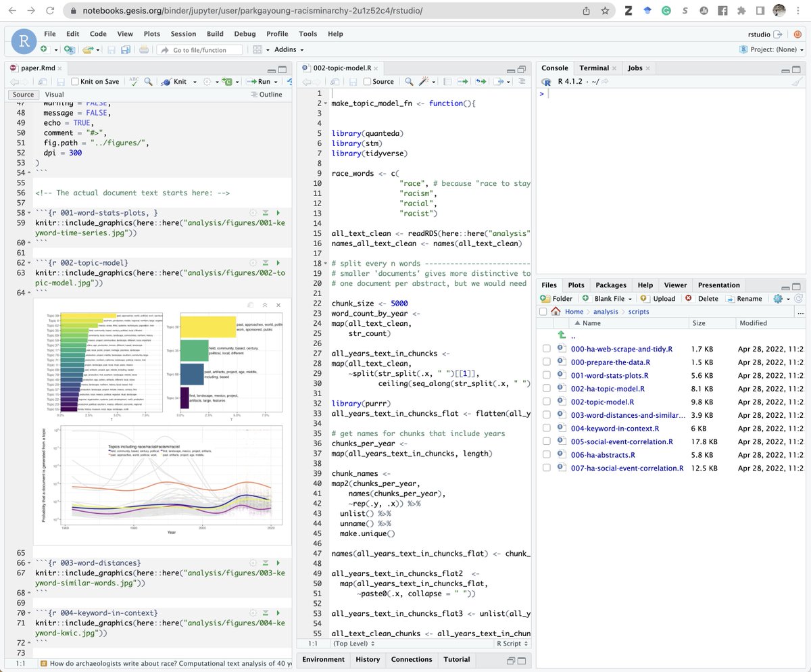This screenshot has width=811, height=672.
Task: Open chunk options gear for 001-word-stats-plots
Action: click(254, 212)
